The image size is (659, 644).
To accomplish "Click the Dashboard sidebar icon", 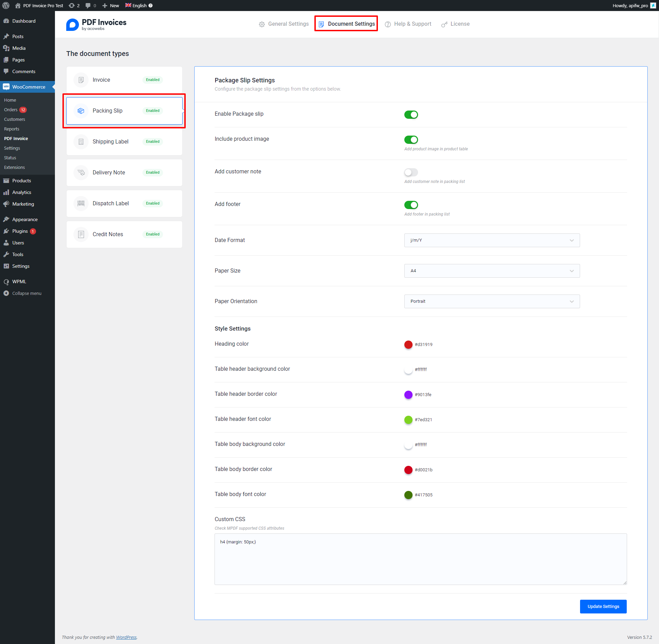I will coord(6,21).
